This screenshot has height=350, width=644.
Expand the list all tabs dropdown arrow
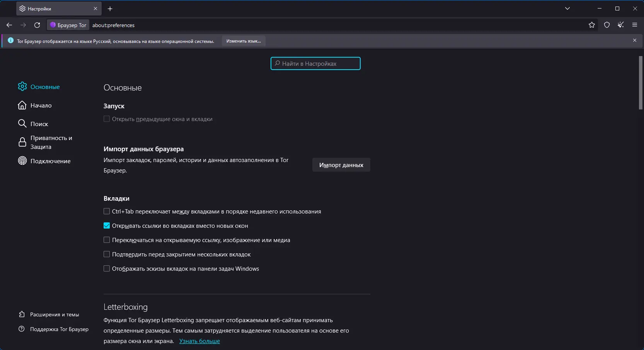[x=567, y=9]
